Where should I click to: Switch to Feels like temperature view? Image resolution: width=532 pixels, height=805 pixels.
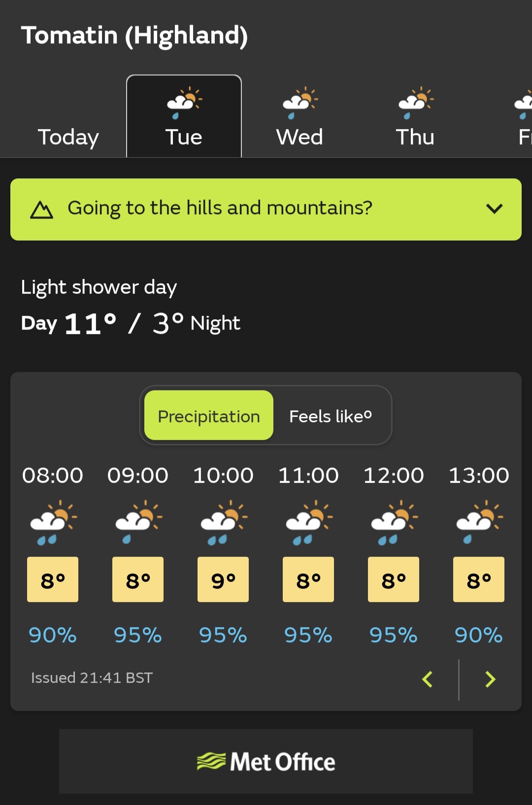331,415
